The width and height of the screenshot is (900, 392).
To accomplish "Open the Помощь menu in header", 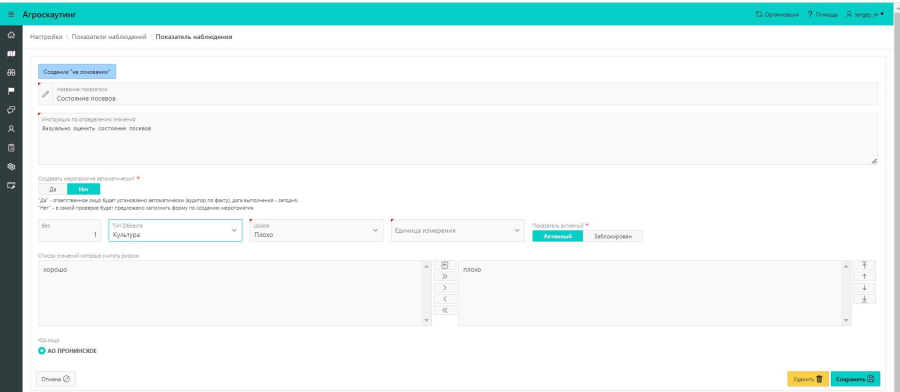I will point(823,14).
